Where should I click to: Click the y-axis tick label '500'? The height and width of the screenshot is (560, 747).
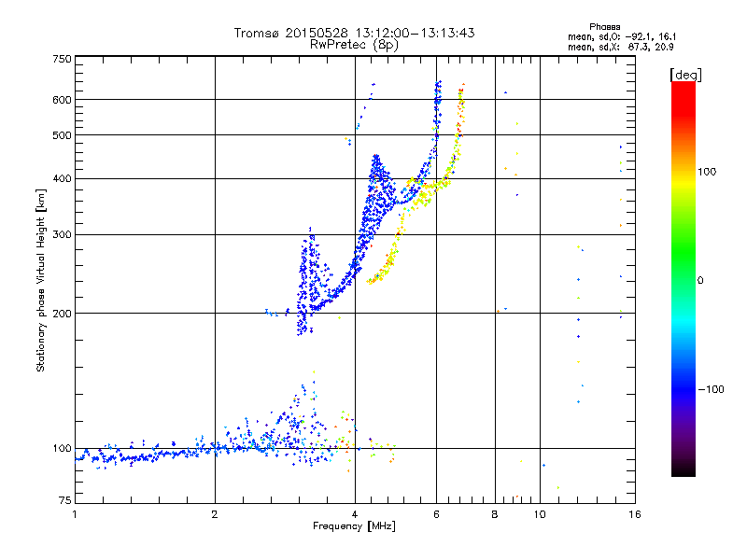point(62,135)
